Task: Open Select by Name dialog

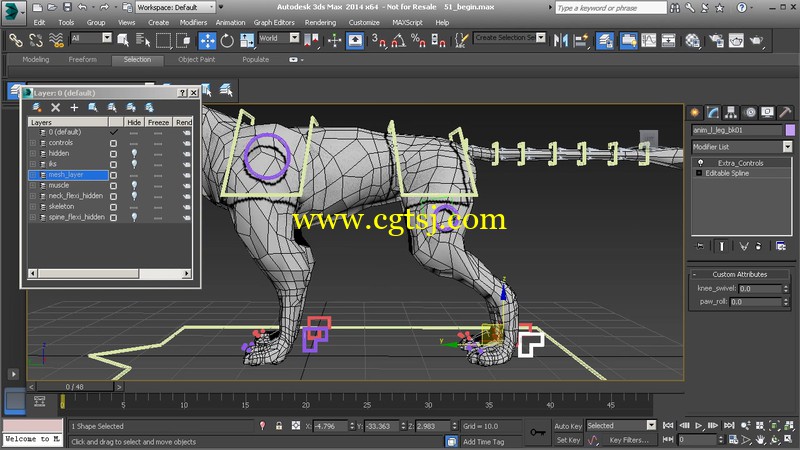Action: coord(142,40)
